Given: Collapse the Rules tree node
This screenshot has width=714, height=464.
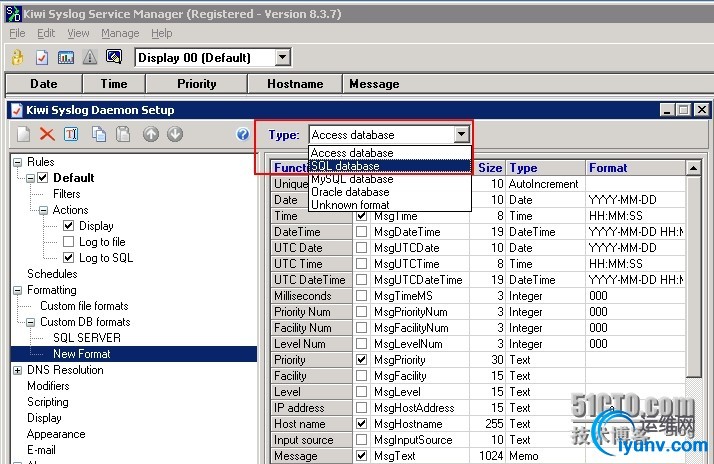Looking at the screenshot, I should coord(18,162).
